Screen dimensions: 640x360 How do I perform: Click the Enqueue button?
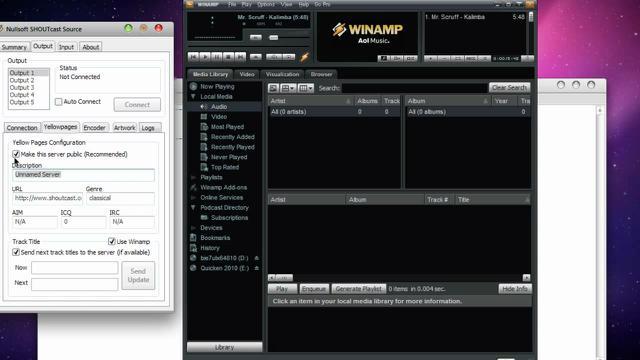[x=313, y=289]
